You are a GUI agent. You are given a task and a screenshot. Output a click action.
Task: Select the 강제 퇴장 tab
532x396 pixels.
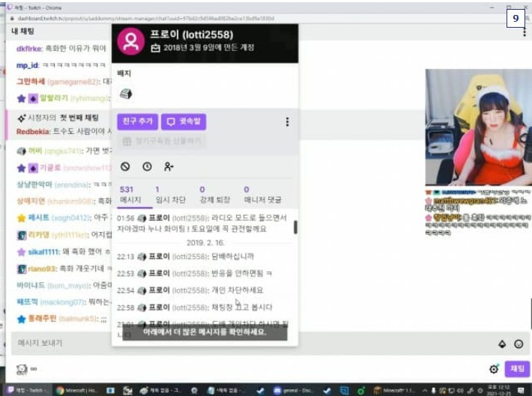coord(215,195)
